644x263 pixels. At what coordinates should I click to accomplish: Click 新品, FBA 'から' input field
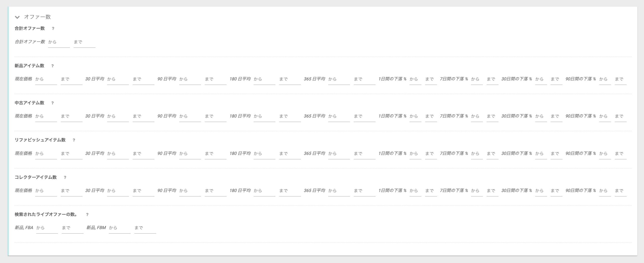47,228
